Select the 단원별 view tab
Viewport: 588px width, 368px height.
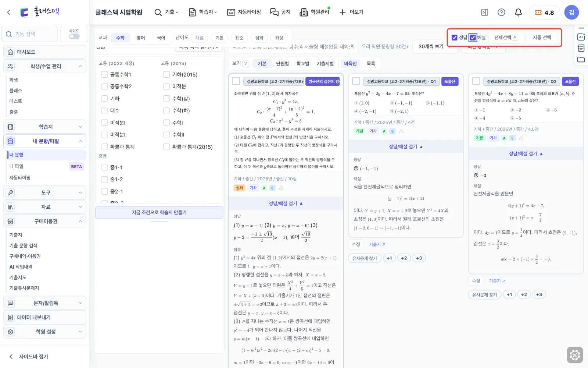(x=283, y=64)
